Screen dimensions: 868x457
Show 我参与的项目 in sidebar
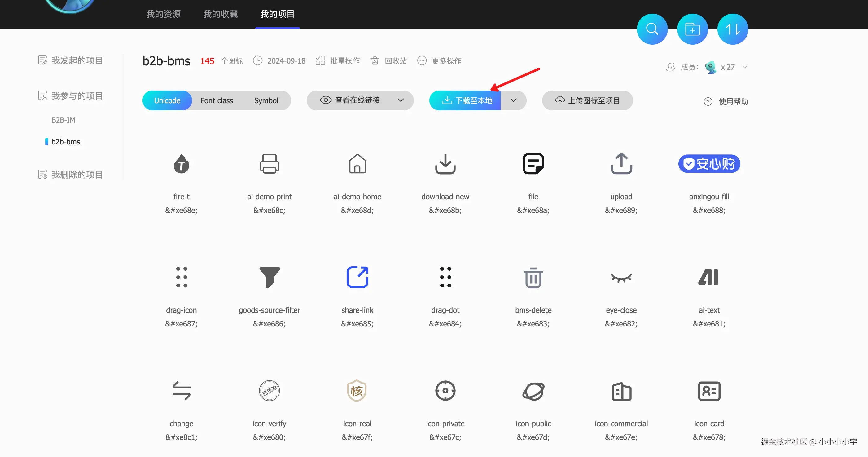tap(70, 96)
